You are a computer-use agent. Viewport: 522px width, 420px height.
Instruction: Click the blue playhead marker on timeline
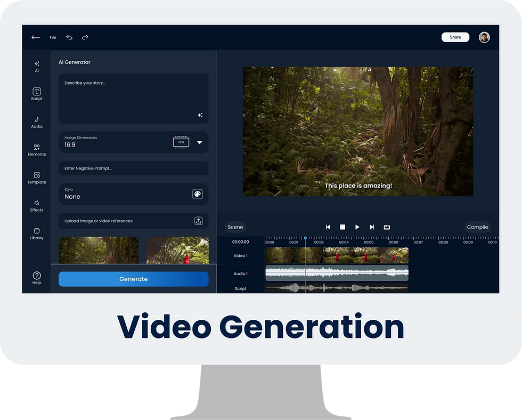tap(305, 238)
